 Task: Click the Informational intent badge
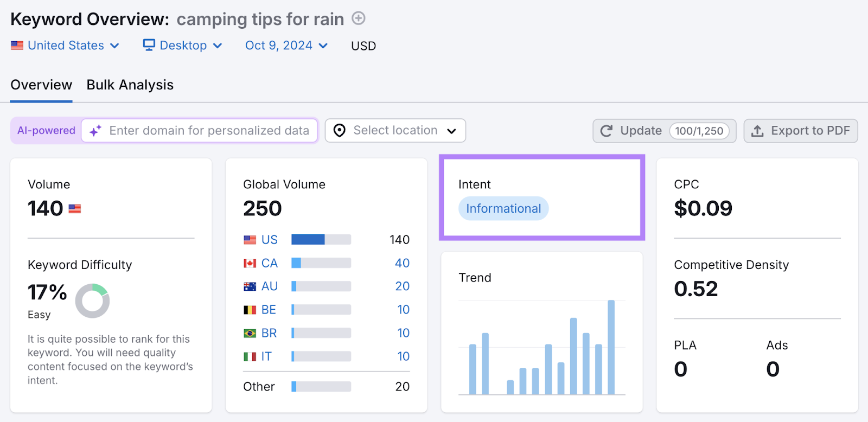point(503,208)
